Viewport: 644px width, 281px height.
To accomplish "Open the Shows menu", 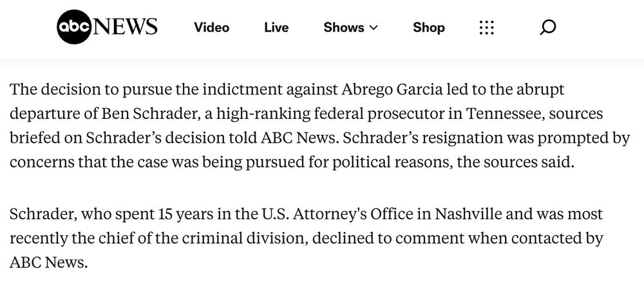I will pos(350,28).
